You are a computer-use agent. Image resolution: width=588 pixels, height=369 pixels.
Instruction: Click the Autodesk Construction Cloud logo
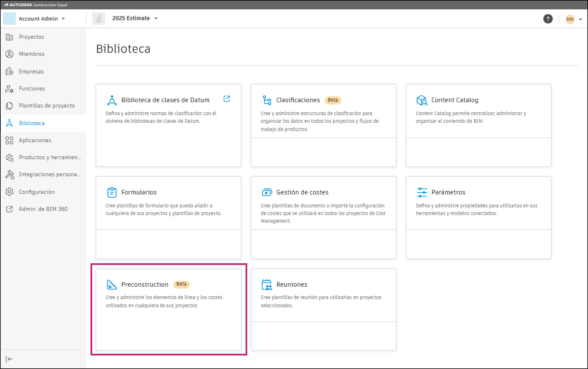(36, 5)
